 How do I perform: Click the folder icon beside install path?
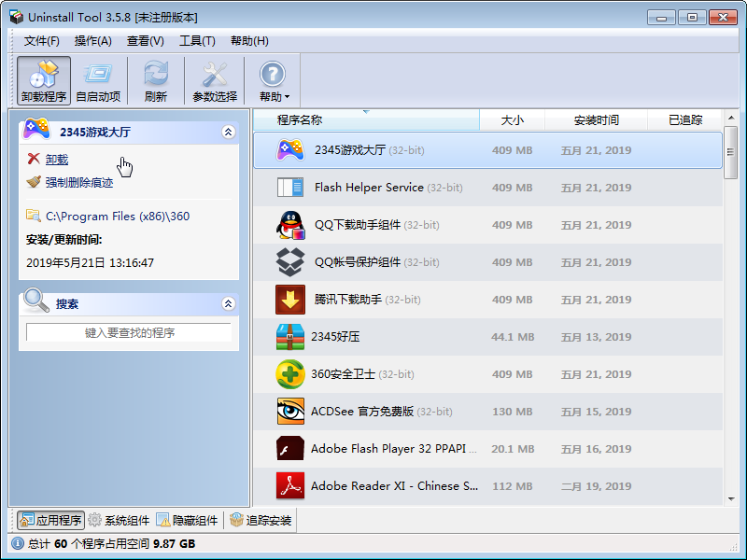tap(34, 216)
